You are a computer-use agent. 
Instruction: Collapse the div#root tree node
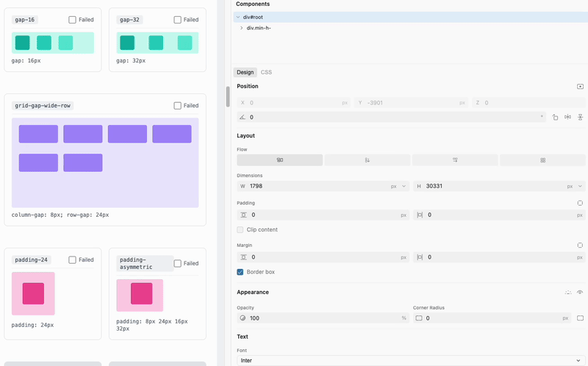point(238,16)
